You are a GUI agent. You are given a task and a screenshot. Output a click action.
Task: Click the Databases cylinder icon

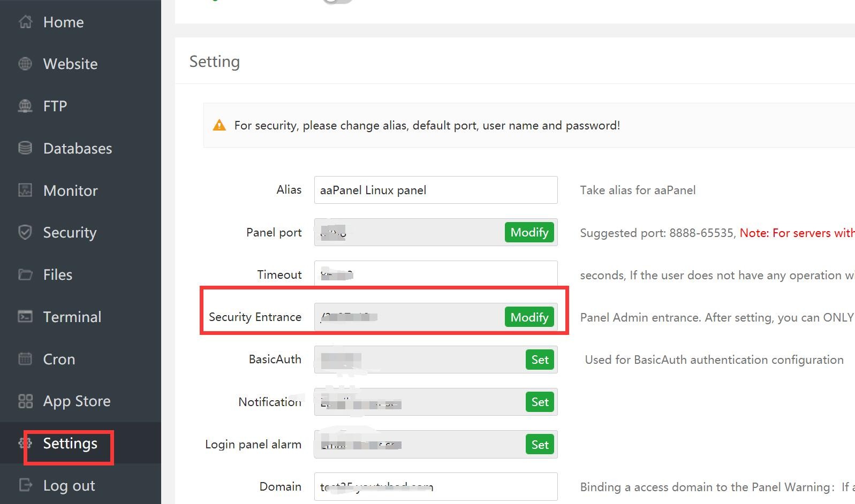pos(25,148)
